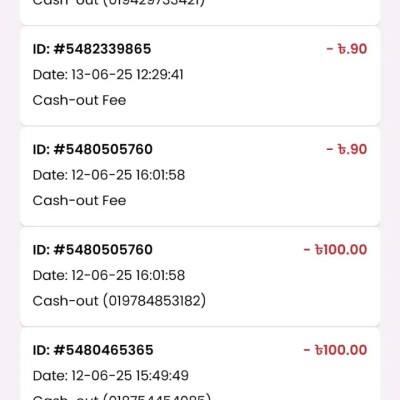Screen dimensions: 400x400
Task: Click the -৳100.00 amount for 019784853182
Action: [335, 250]
